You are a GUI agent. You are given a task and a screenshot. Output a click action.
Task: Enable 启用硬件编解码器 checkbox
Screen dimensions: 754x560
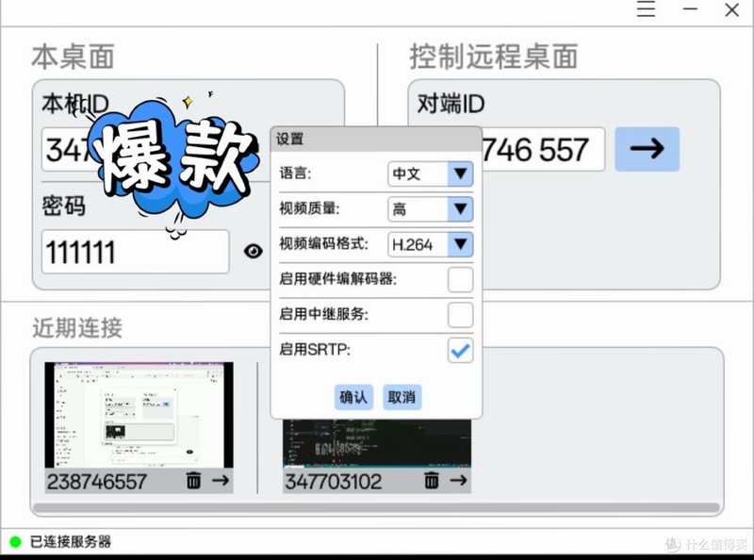(x=460, y=279)
